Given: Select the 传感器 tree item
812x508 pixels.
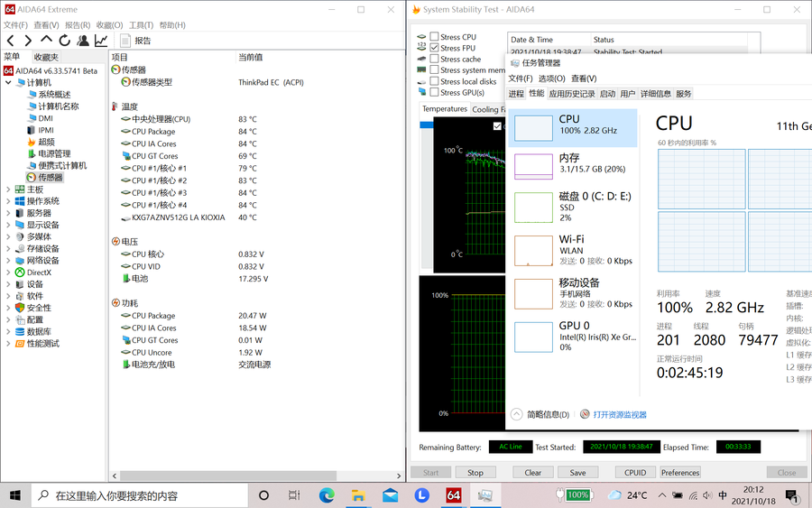Looking at the screenshot, I should click(50, 177).
